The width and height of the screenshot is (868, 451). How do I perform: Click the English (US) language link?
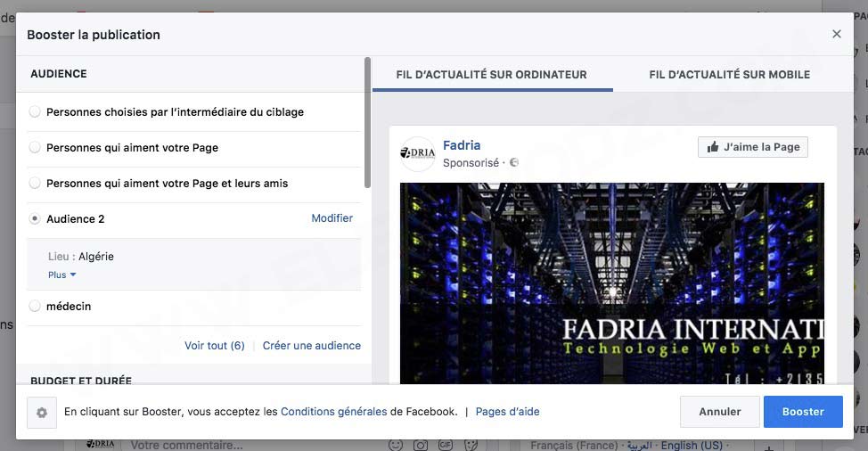click(x=692, y=446)
